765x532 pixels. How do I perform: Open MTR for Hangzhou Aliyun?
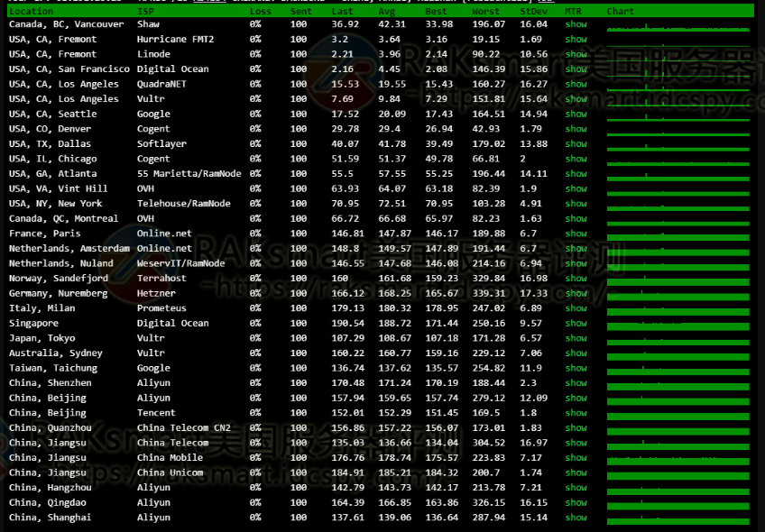coord(576,488)
